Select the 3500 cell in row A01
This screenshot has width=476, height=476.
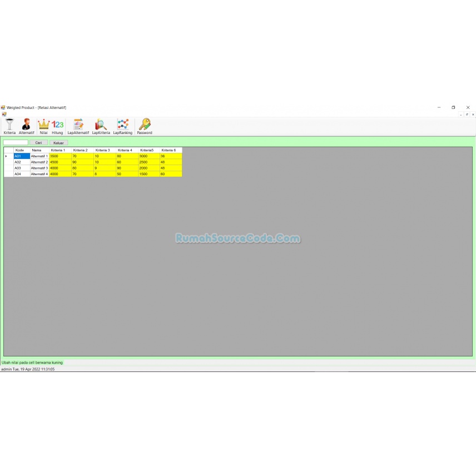coord(60,156)
